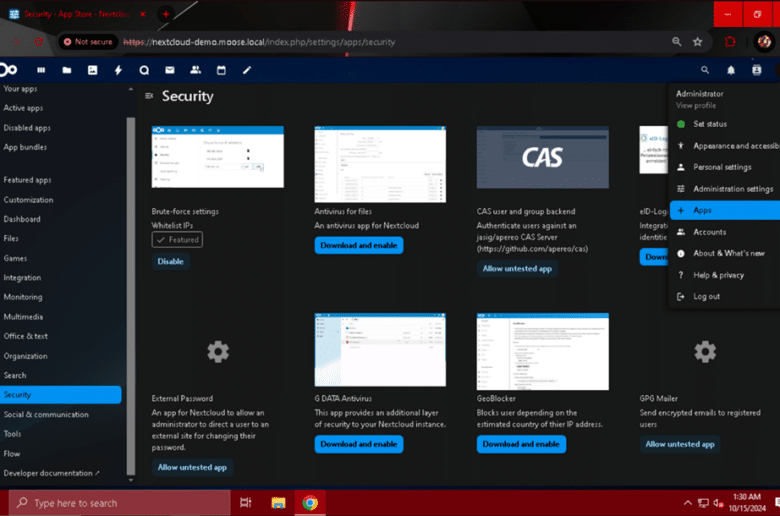Click the Windows taskbar search box
Image resolution: width=780 pixels, height=516 pixels.
click(119, 503)
